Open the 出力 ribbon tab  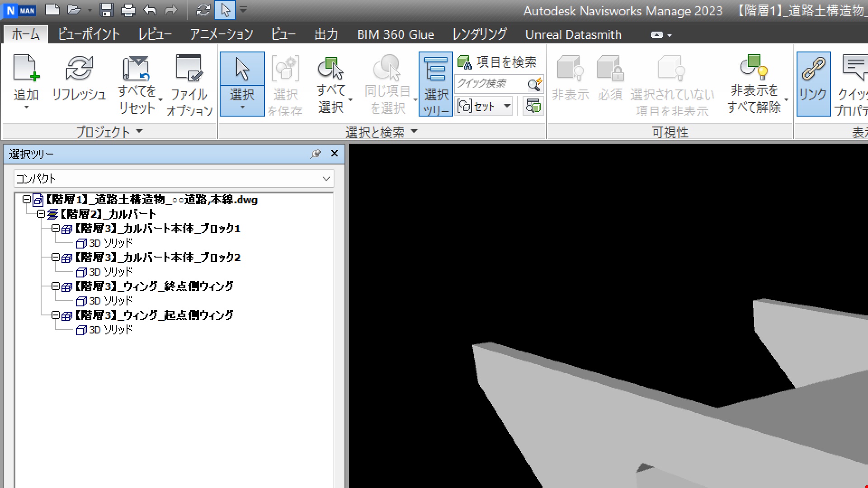326,34
